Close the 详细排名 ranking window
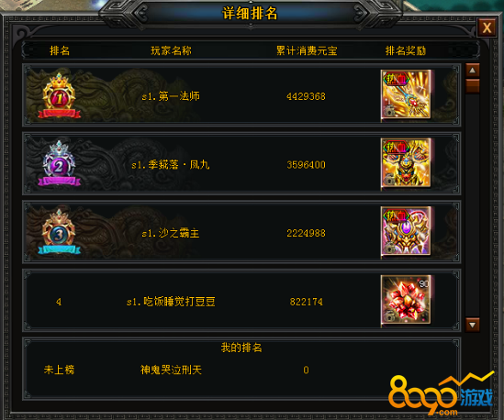 [487, 28]
